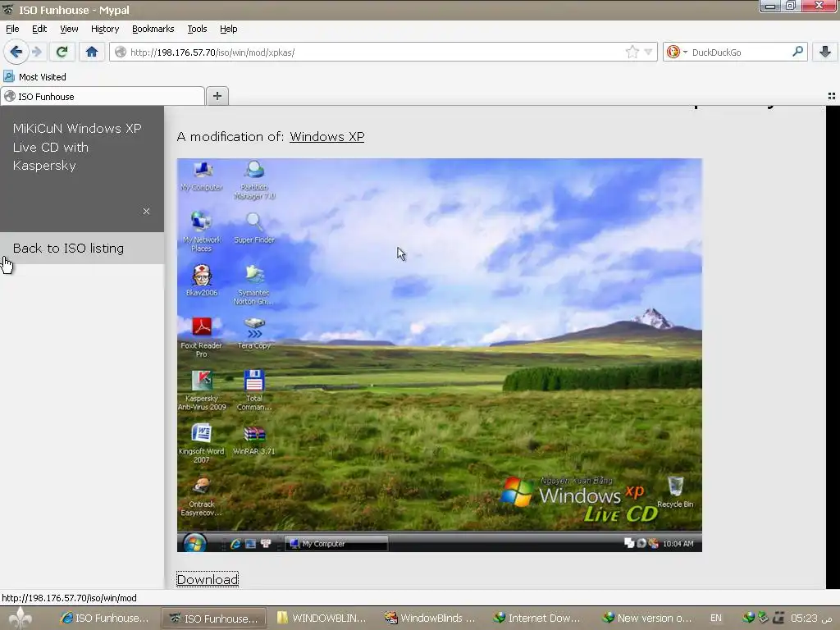Focus the address bar URL field
Image resolution: width=840 pixels, height=630 pixels.
click(375, 52)
